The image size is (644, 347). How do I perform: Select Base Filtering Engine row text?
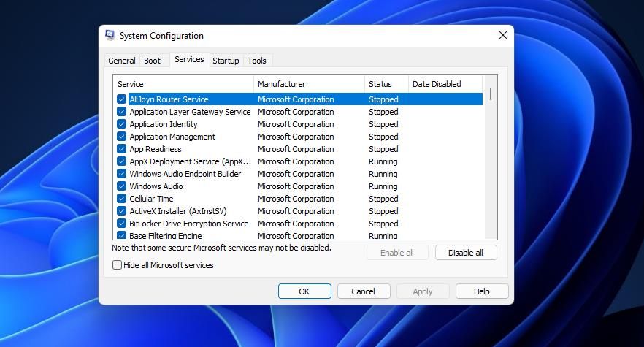coord(166,235)
